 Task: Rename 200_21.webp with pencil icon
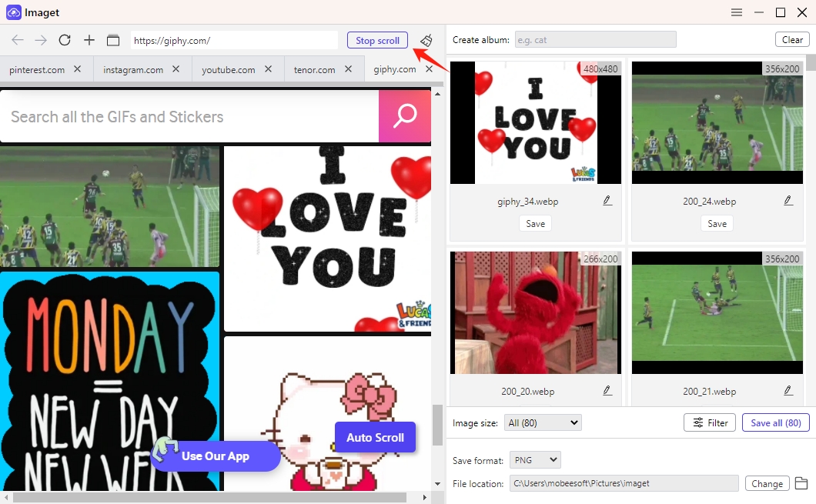(788, 391)
